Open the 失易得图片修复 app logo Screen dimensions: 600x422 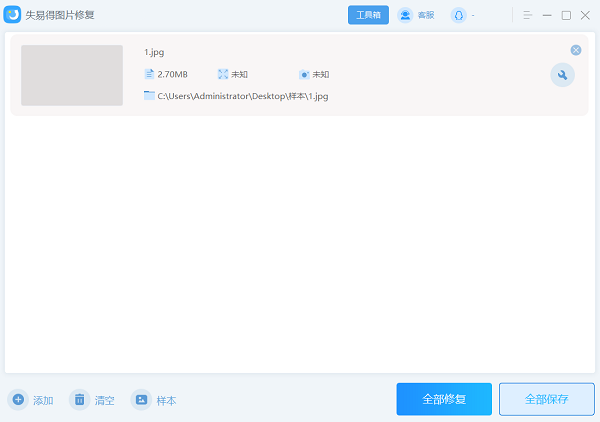(12, 15)
